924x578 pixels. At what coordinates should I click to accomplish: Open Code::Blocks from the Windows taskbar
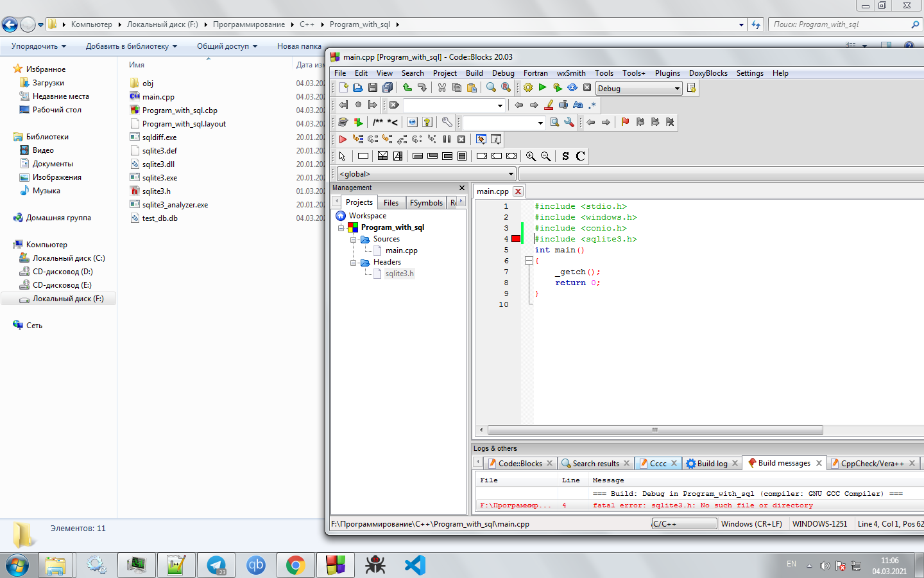(336, 565)
